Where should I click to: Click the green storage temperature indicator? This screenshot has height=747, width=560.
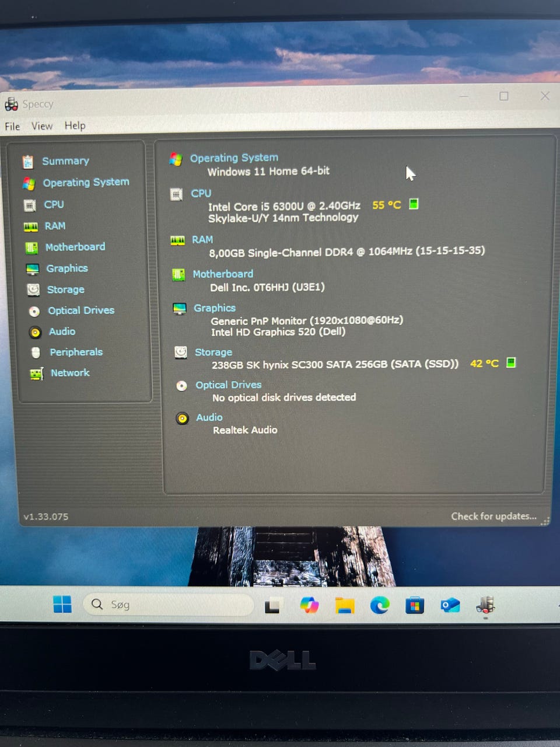(x=511, y=362)
